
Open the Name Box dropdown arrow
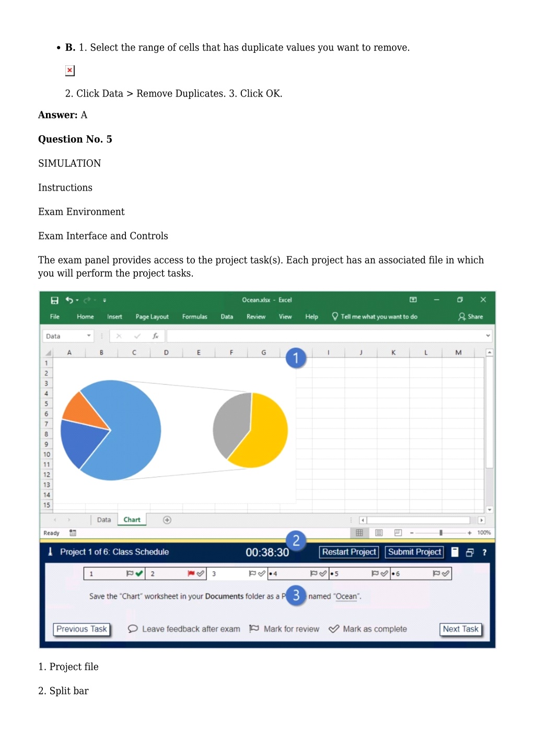point(89,336)
